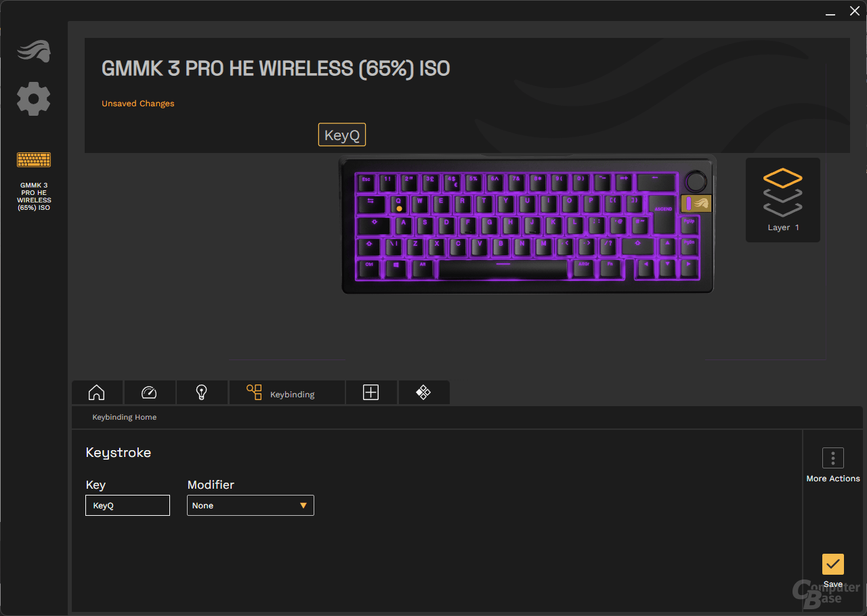867x616 pixels.
Task: Save changes with the checkmark button
Action: pos(833,565)
